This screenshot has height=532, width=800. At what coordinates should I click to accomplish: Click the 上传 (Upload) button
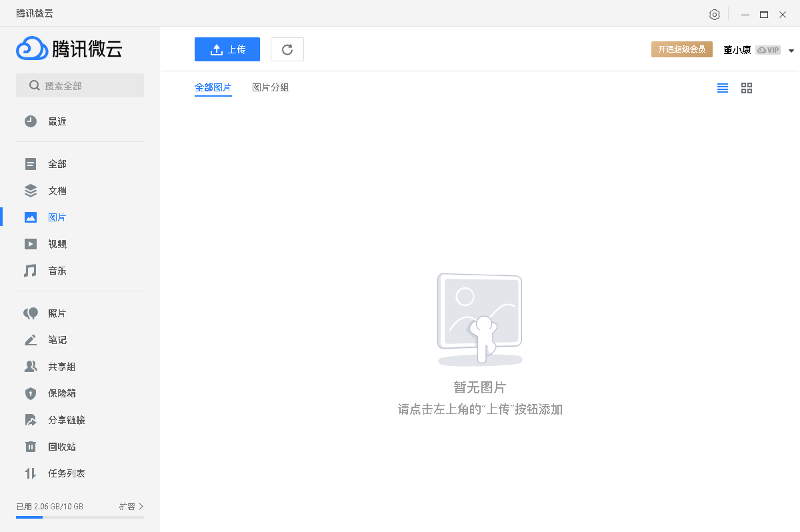click(227, 49)
